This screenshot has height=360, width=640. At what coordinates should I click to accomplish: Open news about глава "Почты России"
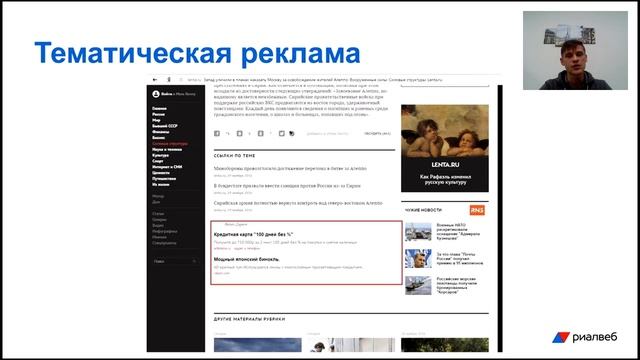pos(460,259)
